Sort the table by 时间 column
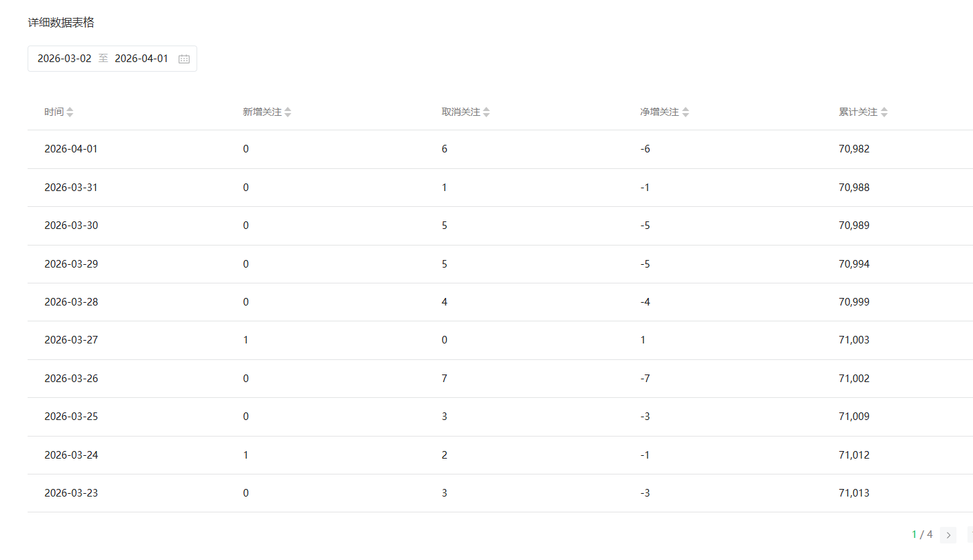The height and width of the screenshot is (560, 973). (x=70, y=112)
